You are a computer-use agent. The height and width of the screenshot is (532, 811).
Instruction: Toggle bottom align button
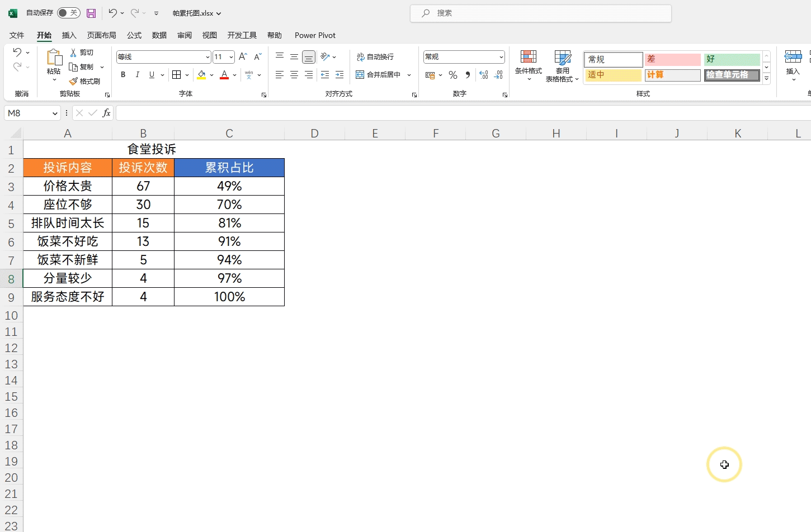coord(309,57)
